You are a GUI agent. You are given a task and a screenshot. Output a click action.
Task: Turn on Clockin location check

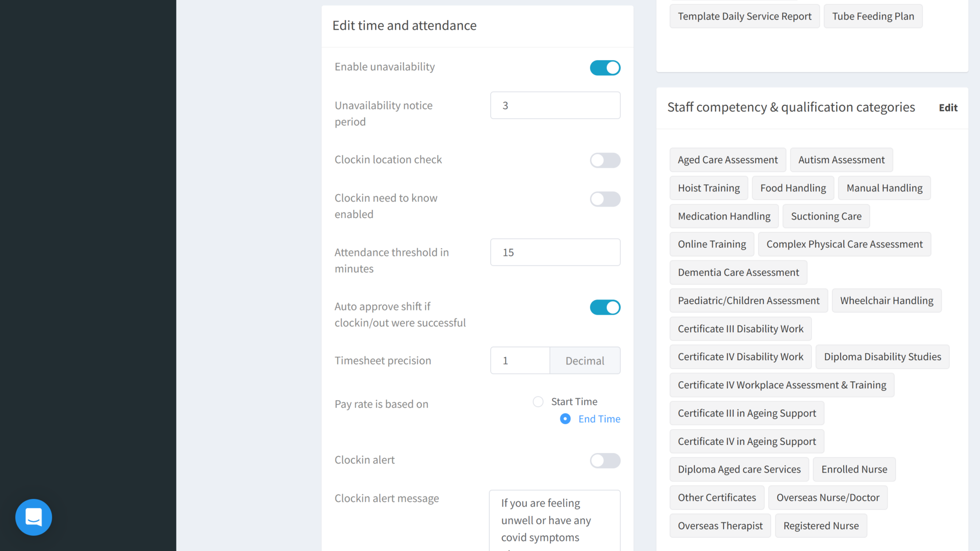[x=605, y=160]
